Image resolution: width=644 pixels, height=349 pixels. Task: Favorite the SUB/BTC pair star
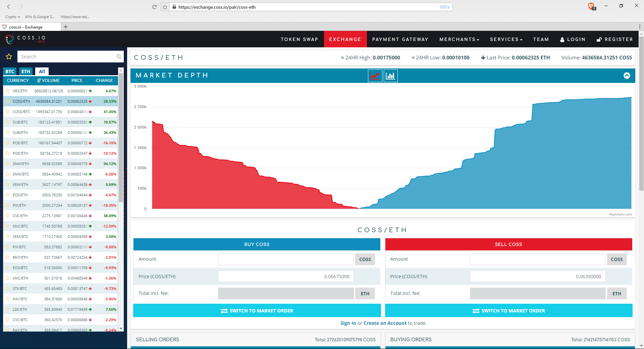7,122
